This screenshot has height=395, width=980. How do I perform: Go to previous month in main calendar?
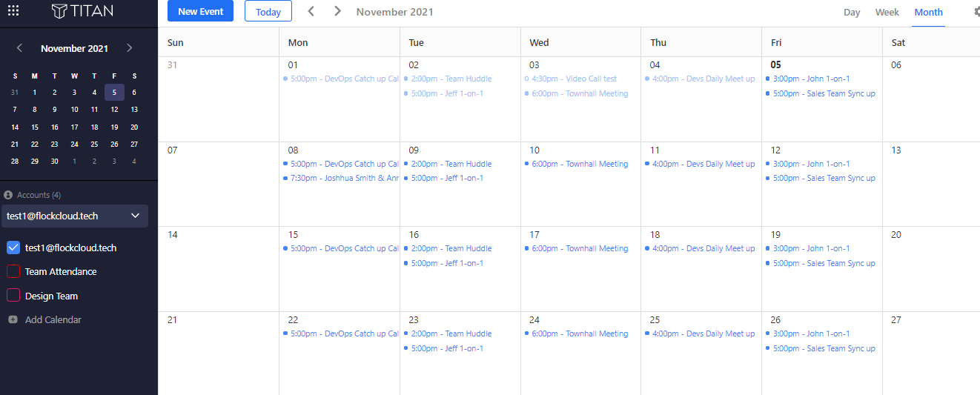[x=311, y=11]
